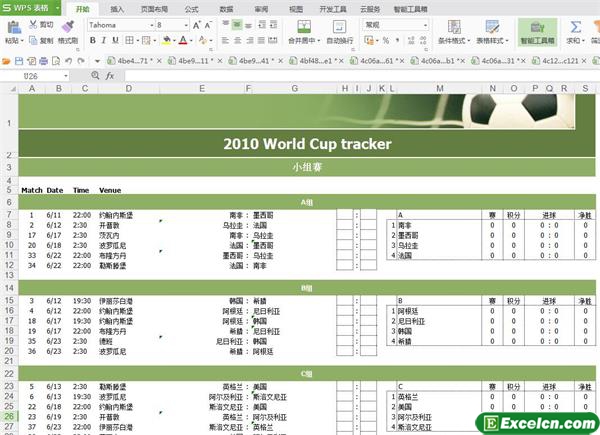The height and width of the screenshot is (435, 600).
Task: Open the Page Layout ribbon tab
Action: 154,9
